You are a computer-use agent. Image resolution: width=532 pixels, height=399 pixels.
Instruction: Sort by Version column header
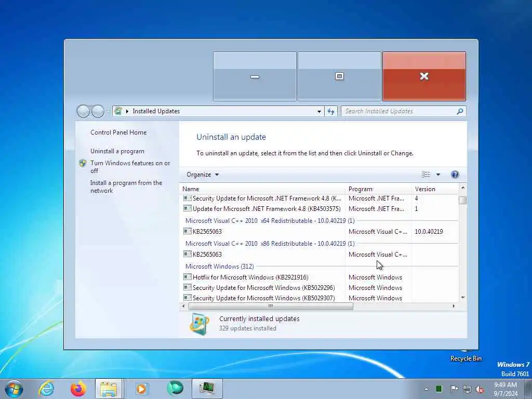[435, 189]
